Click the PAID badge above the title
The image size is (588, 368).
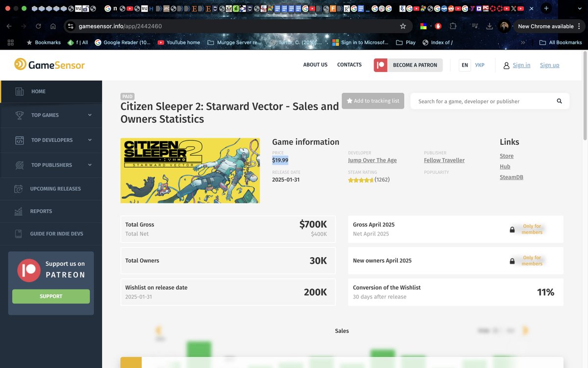(127, 97)
